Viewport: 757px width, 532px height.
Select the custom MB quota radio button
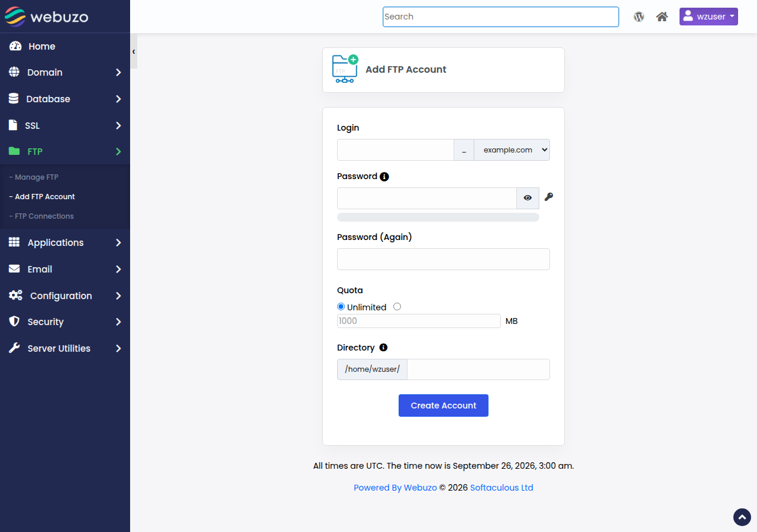click(397, 307)
